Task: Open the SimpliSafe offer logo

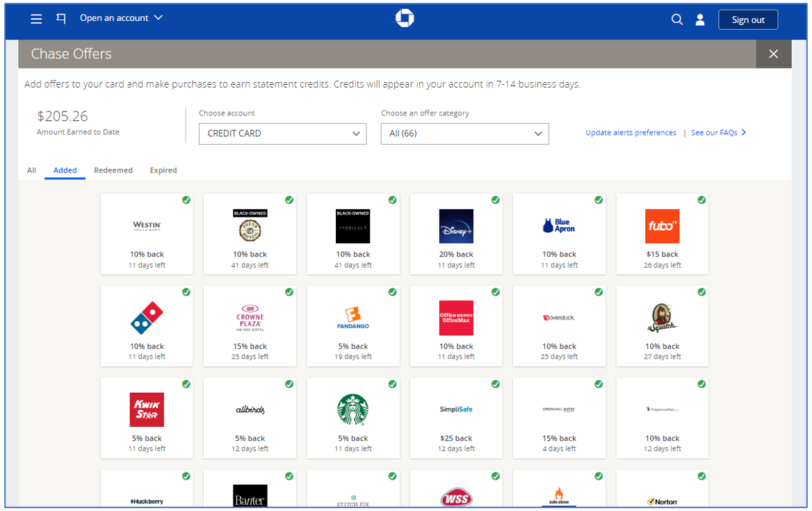Action: (x=456, y=409)
